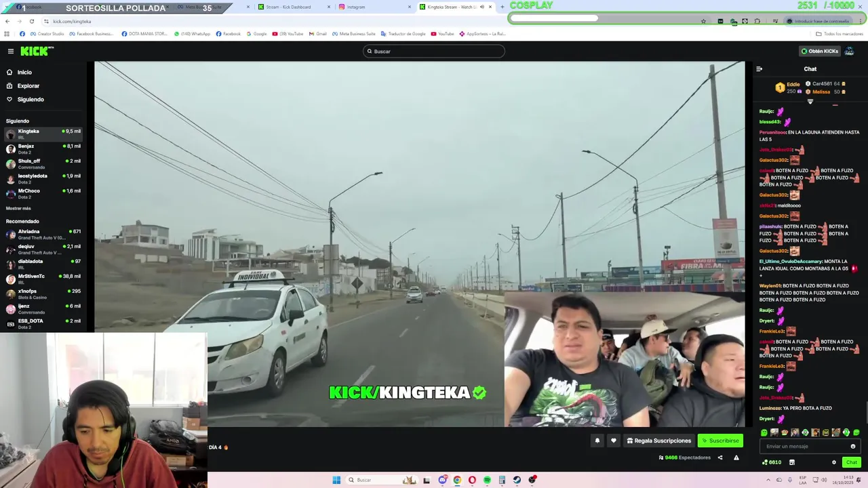Open Creator Studio bookmark
868x488 pixels.
click(x=46, y=34)
